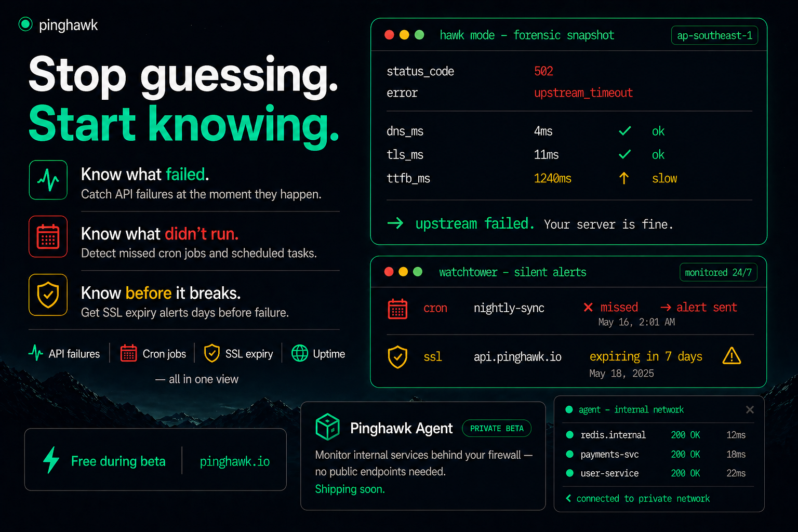Open the pinghawk.io link
798x532 pixels.
(x=235, y=461)
